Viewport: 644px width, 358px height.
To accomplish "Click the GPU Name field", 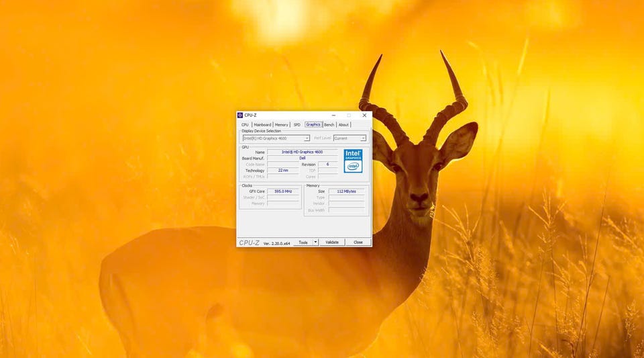I will [x=303, y=152].
